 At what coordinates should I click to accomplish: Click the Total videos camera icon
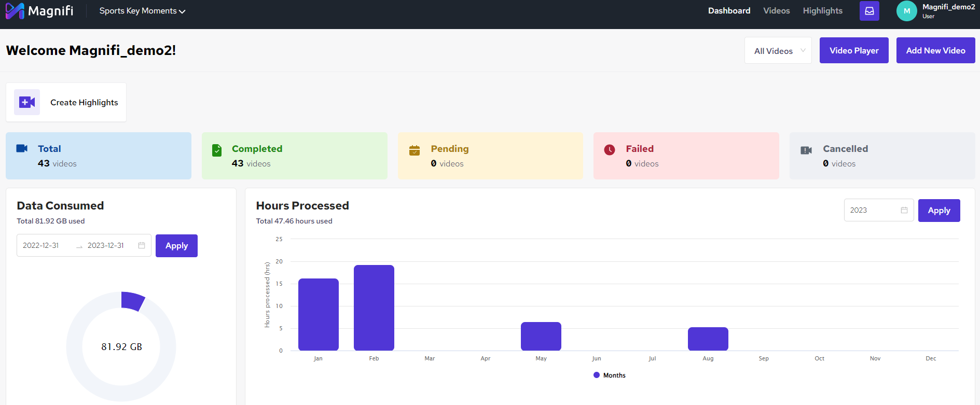pos(22,148)
